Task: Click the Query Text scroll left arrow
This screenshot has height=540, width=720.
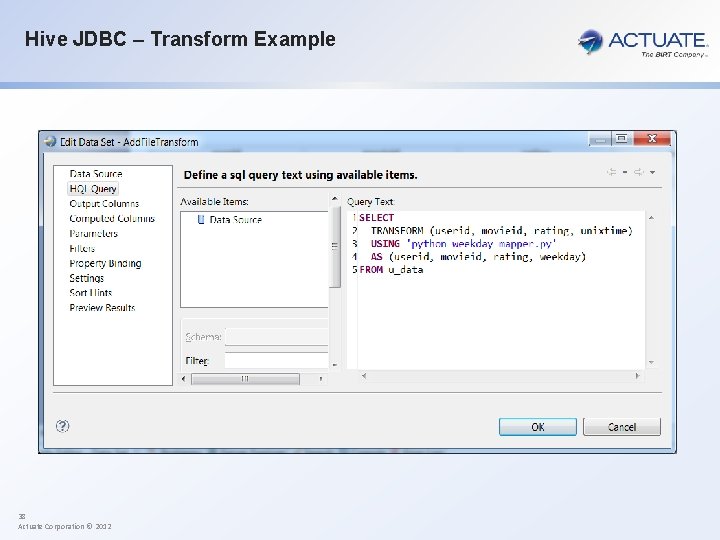Action: tap(364, 376)
